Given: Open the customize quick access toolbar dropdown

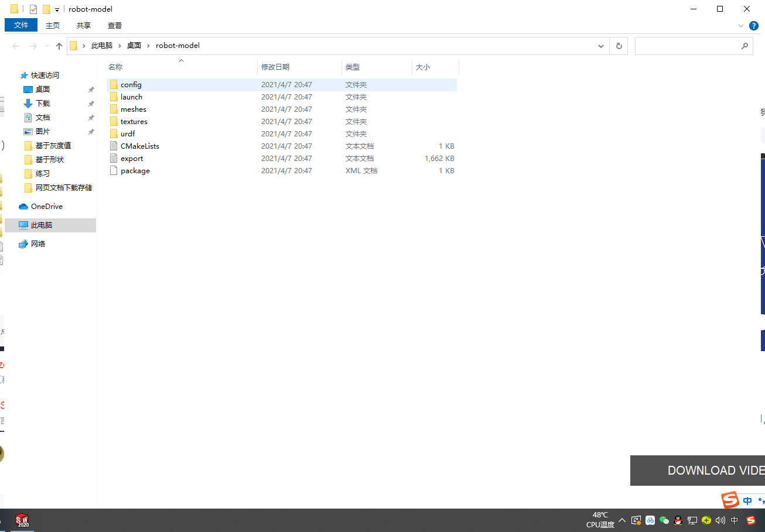Looking at the screenshot, I should point(57,9).
